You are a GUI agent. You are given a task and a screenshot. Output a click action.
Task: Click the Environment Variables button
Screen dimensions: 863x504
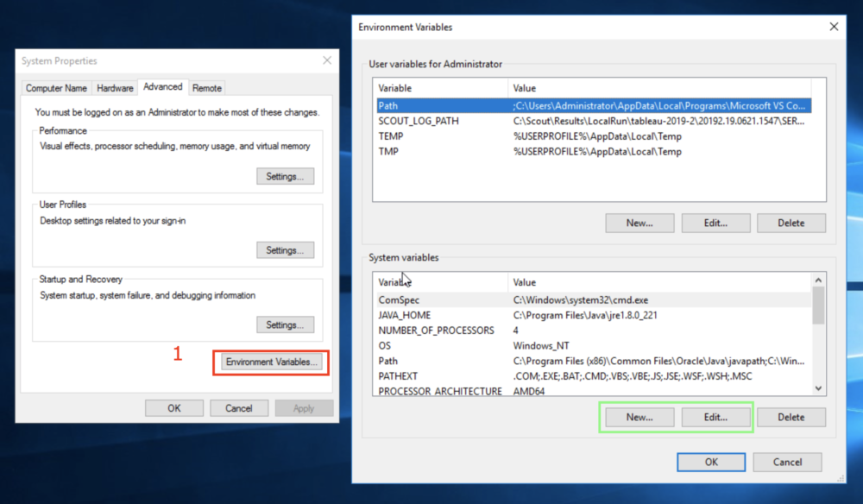[271, 362]
